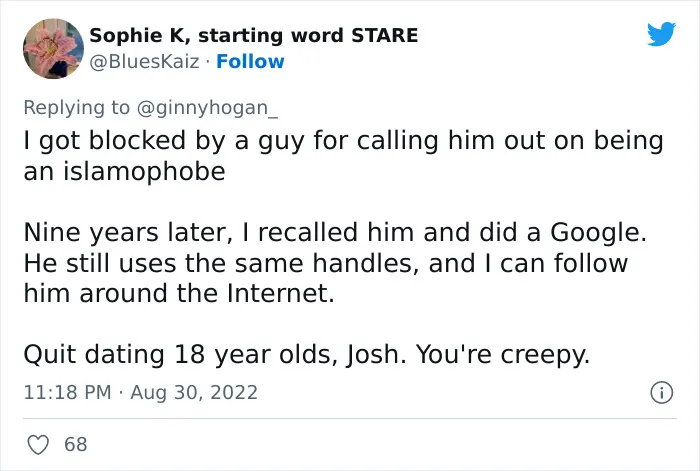Click the 11:18 PM timestamp

click(67, 392)
